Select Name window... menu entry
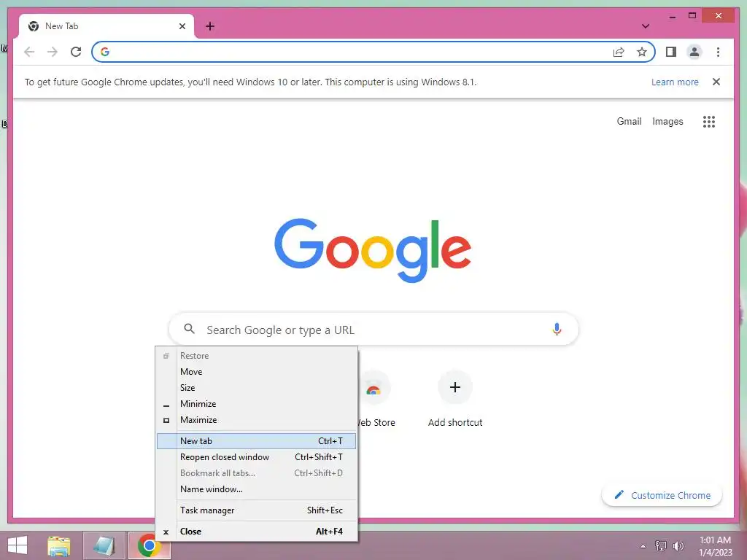This screenshot has height=560, width=747. tap(256, 489)
